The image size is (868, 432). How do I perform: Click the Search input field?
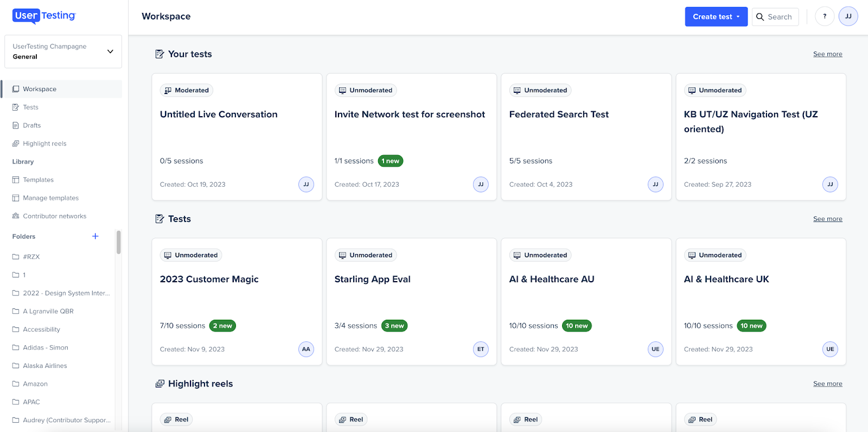(x=775, y=17)
